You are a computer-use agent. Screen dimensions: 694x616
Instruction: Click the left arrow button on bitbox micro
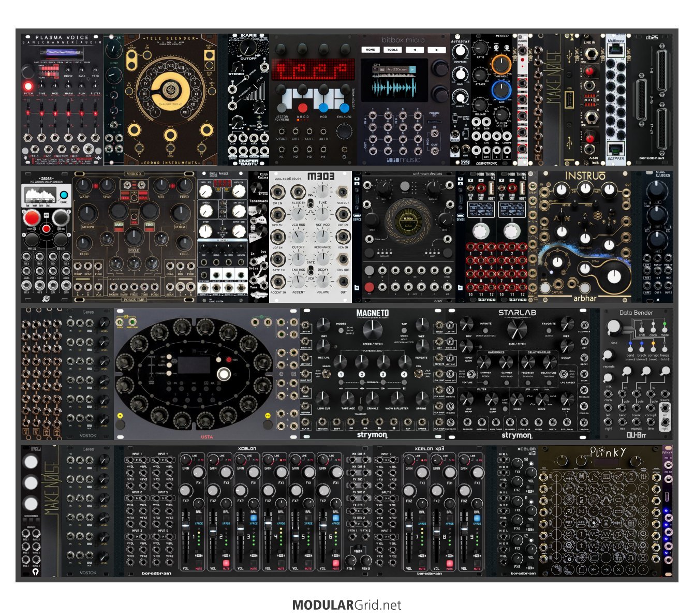pyautogui.click(x=415, y=50)
